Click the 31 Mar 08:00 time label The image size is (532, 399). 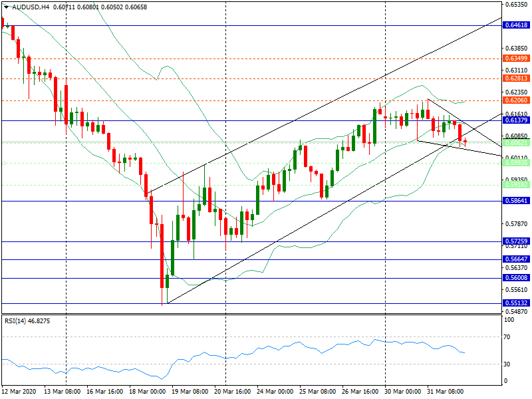click(x=445, y=392)
